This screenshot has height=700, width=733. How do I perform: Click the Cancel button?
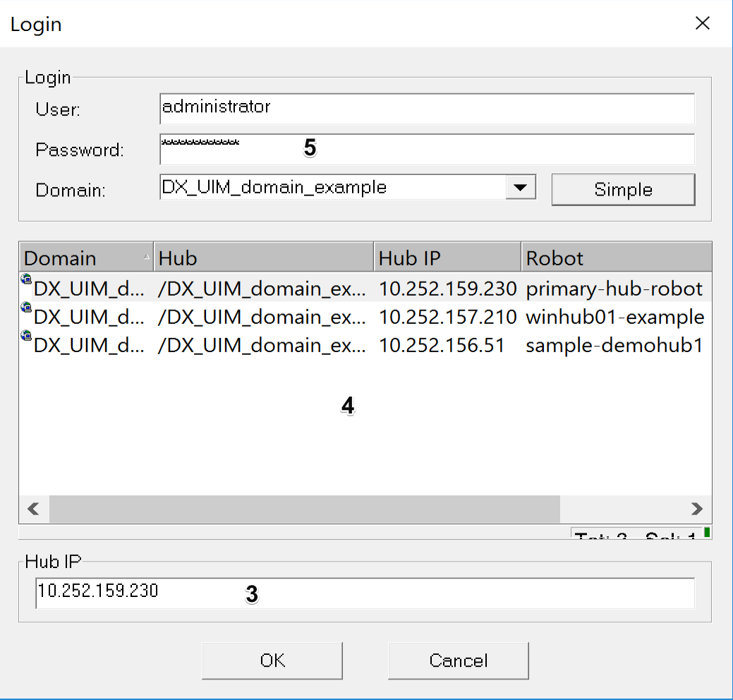[458, 660]
